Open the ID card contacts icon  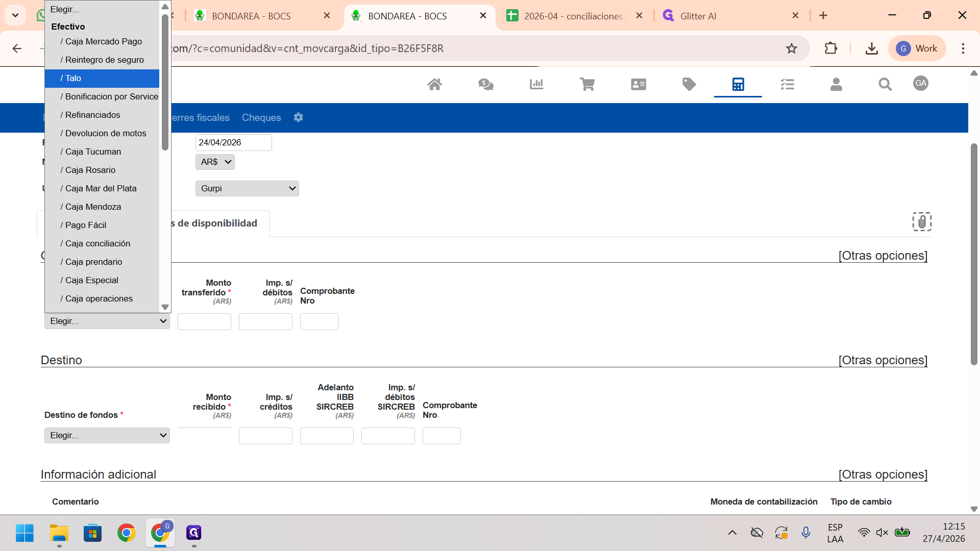(639, 84)
